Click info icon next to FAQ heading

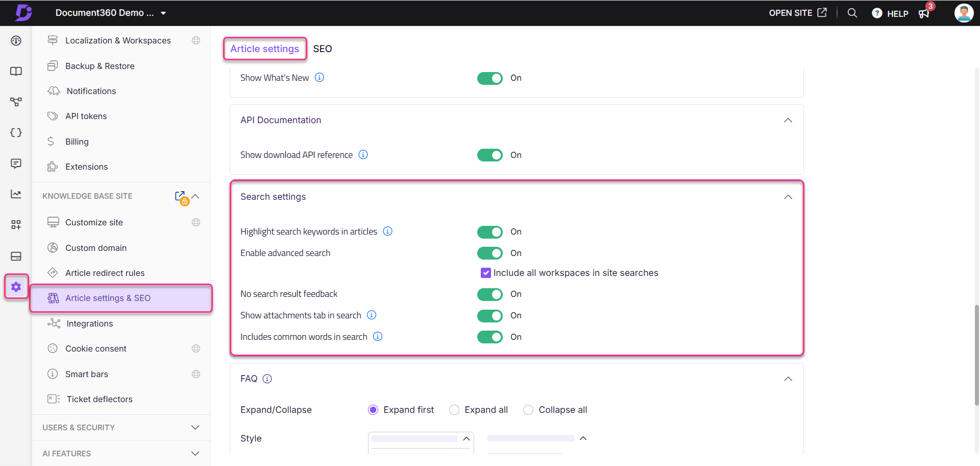267,379
